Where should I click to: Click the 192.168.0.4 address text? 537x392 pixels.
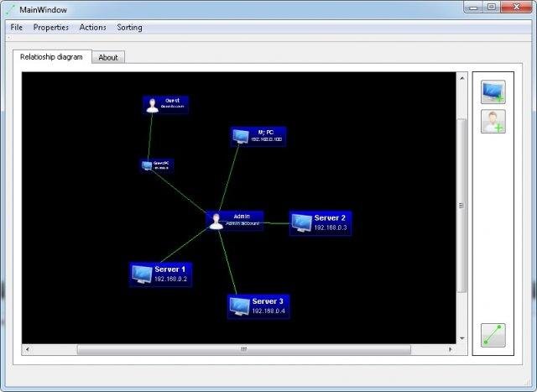point(268,311)
